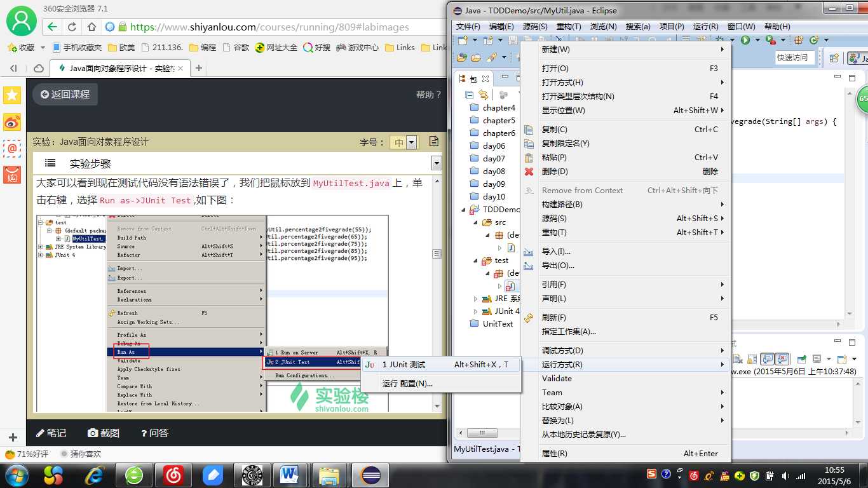The width and height of the screenshot is (868, 488).
Task: Click the browser back arrow button
Action: tap(52, 27)
